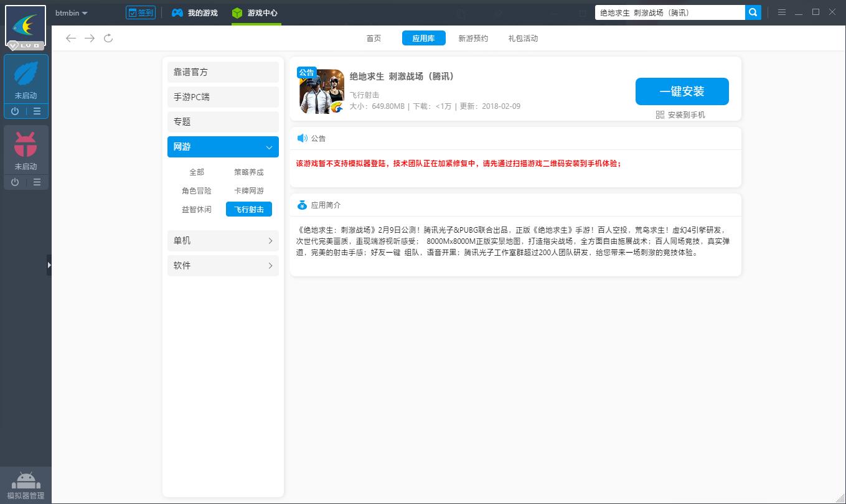Select the 飞行射击 category filter
Image resolution: width=846 pixels, height=504 pixels.
click(248, 209)
